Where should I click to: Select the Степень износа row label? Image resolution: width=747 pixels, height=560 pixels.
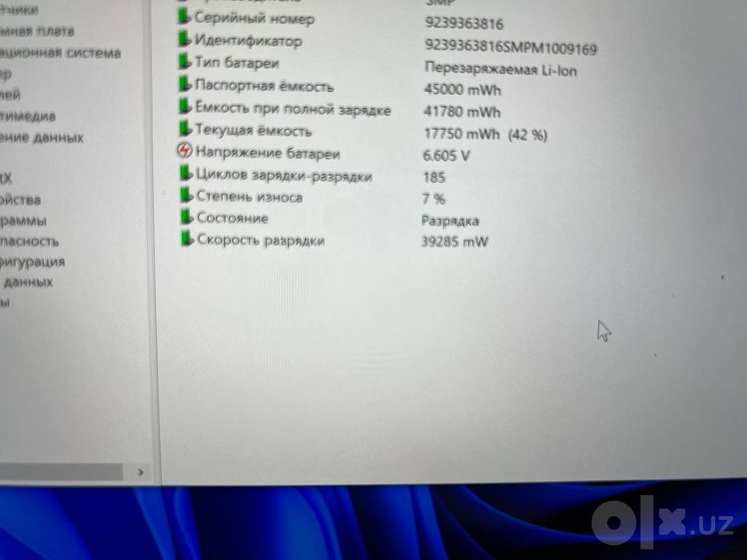250,196
